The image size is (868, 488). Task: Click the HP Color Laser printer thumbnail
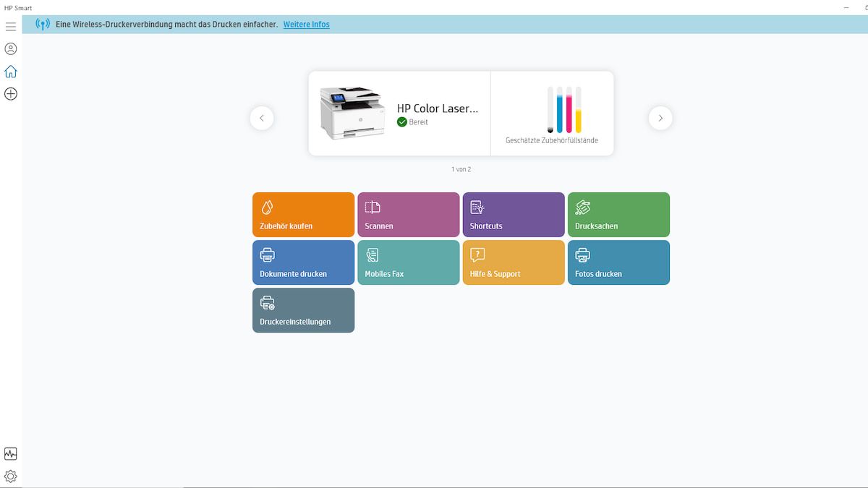point(351,114)
